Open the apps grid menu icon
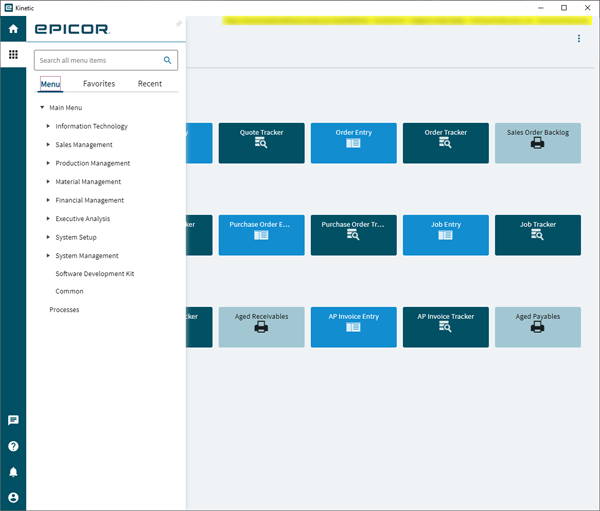The image size is (600, 511). tap(13, 55)
